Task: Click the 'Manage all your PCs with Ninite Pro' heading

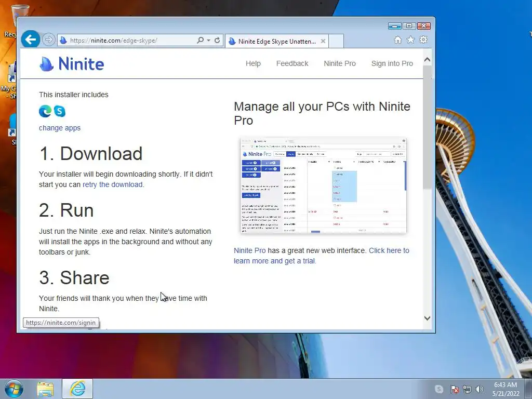Action: click(x=322, y=113)
